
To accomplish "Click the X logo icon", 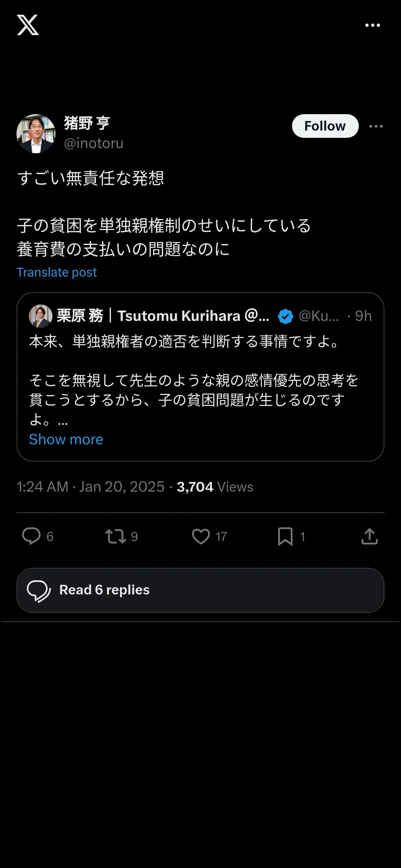I will (28, 25).
